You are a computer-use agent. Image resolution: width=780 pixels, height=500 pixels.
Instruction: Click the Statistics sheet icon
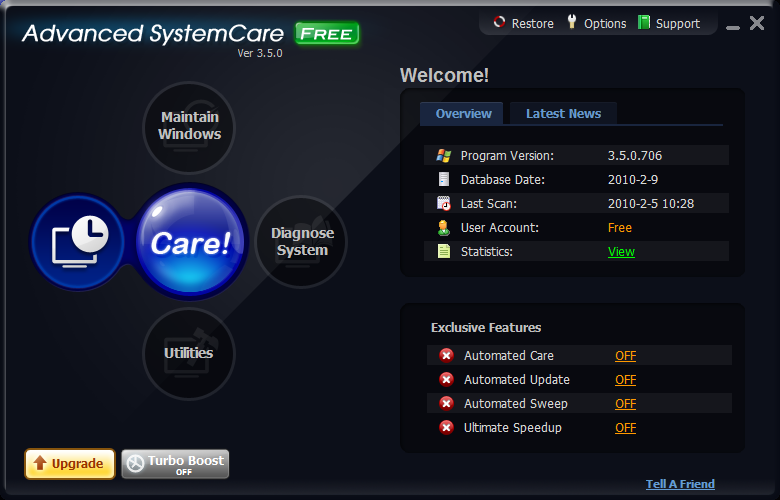tap(444, 251)
